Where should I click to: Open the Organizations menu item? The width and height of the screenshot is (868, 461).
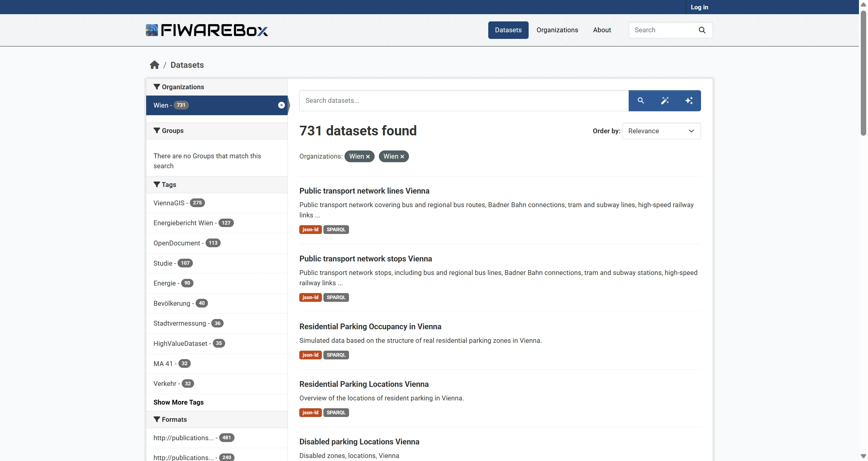(x=557, y=30)
